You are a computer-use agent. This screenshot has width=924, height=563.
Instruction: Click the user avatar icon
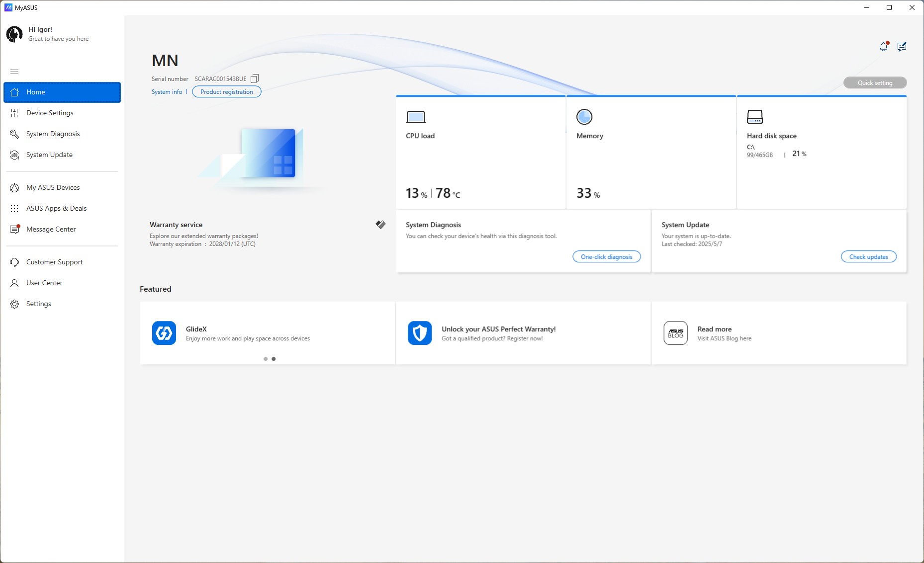[x=14, y=34]
